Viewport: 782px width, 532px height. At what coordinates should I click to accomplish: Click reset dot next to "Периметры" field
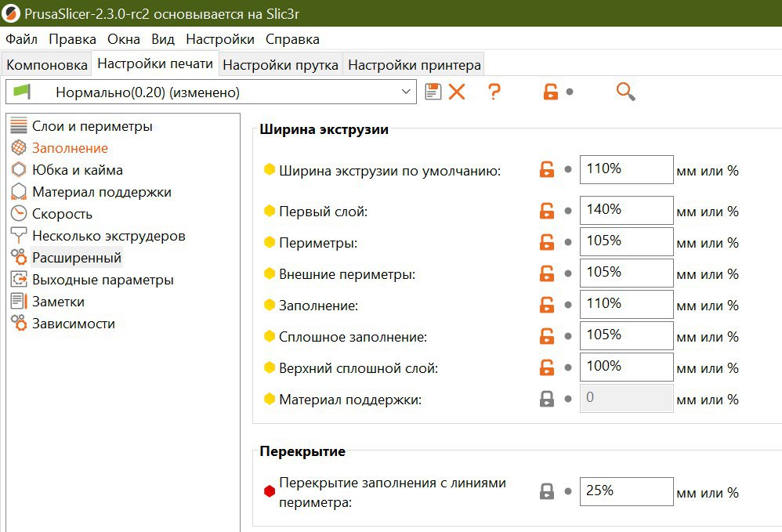(x=567, y=242)
